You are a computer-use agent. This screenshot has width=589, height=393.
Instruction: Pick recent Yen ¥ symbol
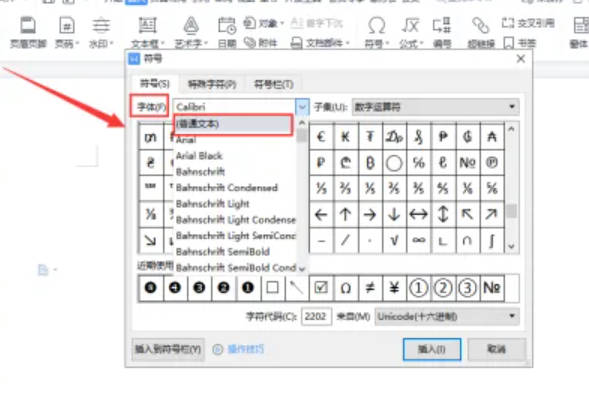coord(394,288)
